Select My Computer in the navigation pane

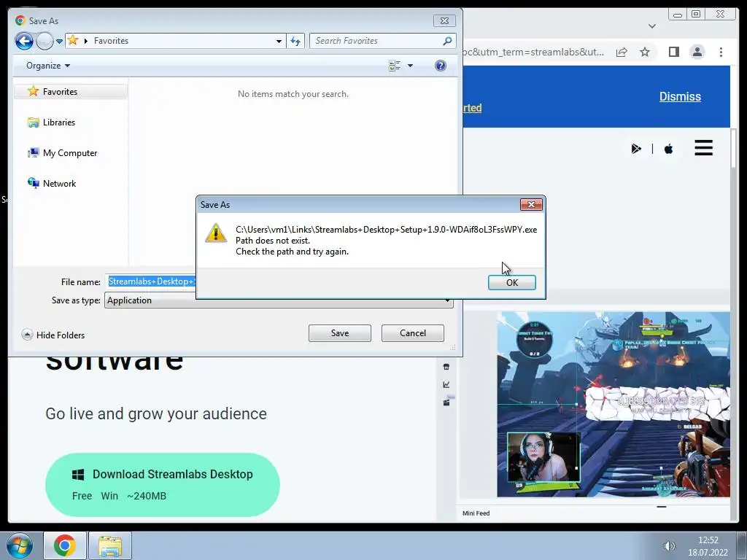(63, 153)
